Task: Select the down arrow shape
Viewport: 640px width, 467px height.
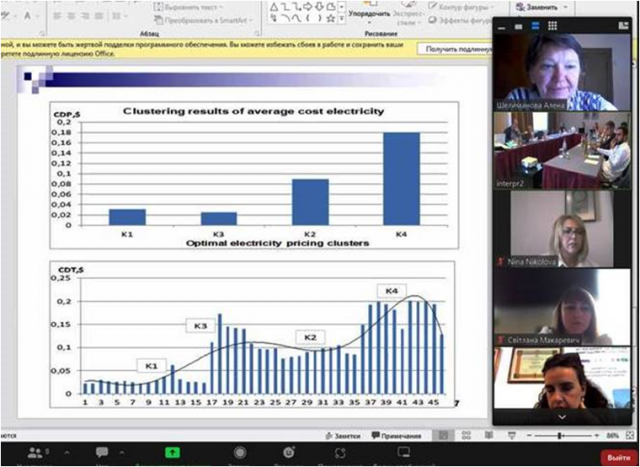Action: coord(320,7)
